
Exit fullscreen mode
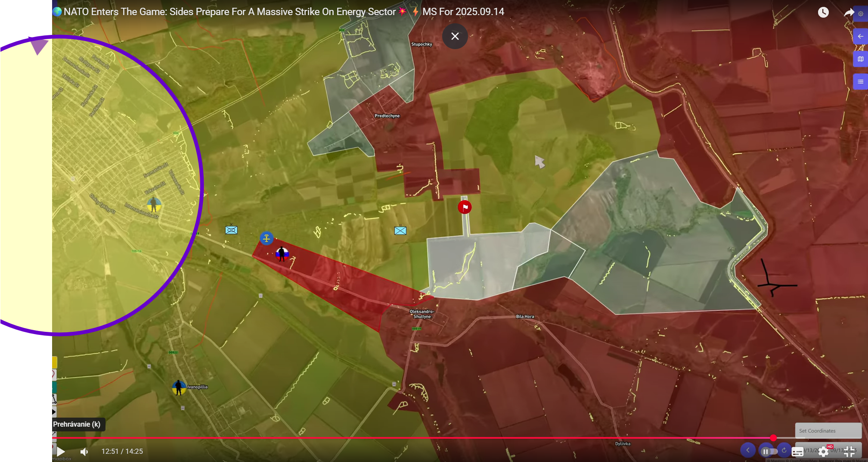coord(849,451)
